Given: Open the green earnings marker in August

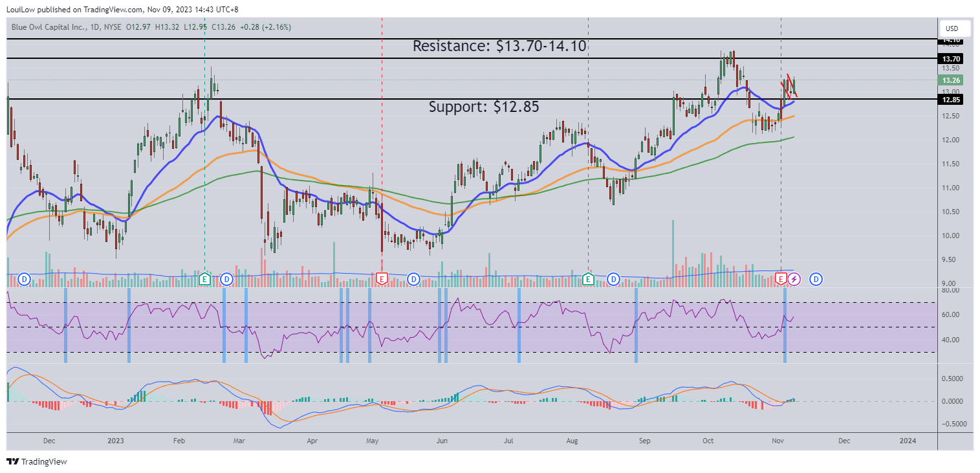Looking at the screenshot, I should click(x=588, y=279).
